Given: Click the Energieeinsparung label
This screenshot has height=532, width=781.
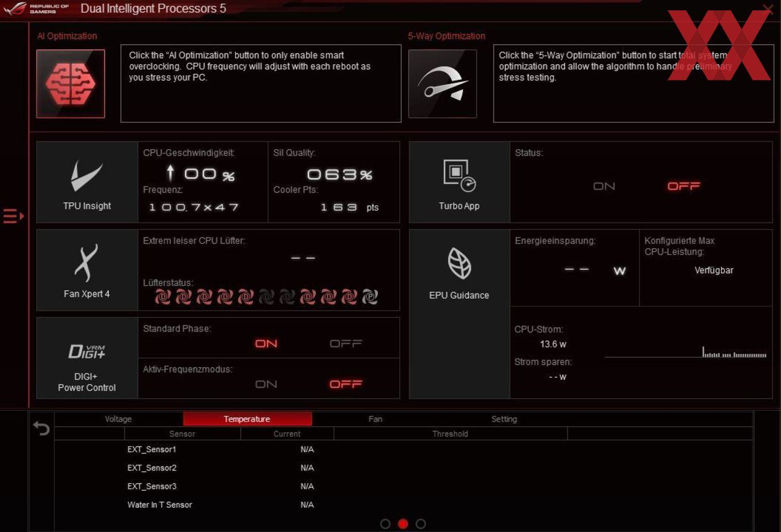Looking at the screenshot, I should (x=555, y=240).
